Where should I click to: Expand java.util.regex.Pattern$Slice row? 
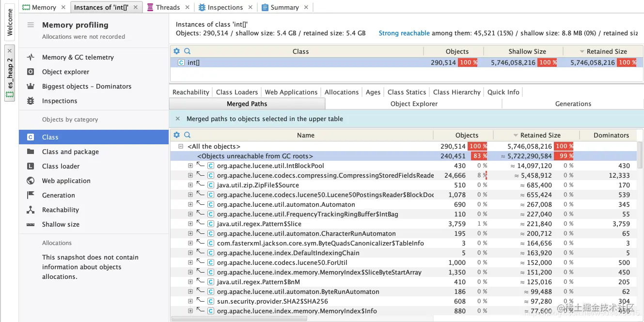coord(190,224)
